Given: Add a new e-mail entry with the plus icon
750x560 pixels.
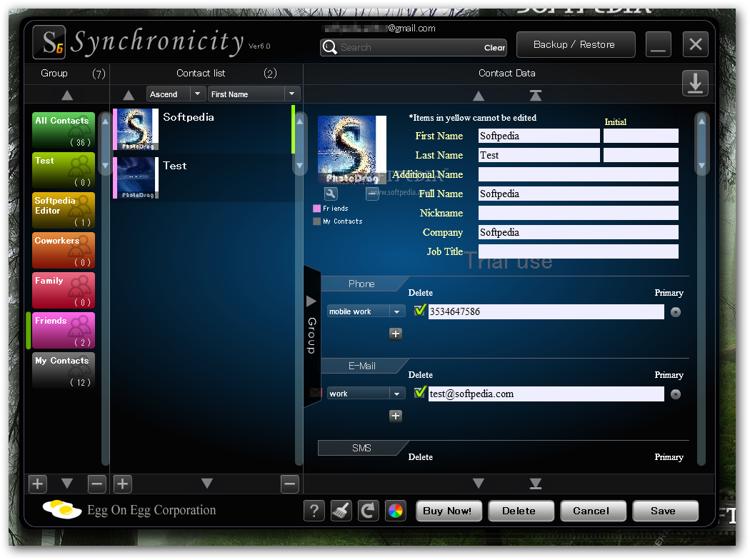Looking at the screenshot, I should tap(396, 416).
